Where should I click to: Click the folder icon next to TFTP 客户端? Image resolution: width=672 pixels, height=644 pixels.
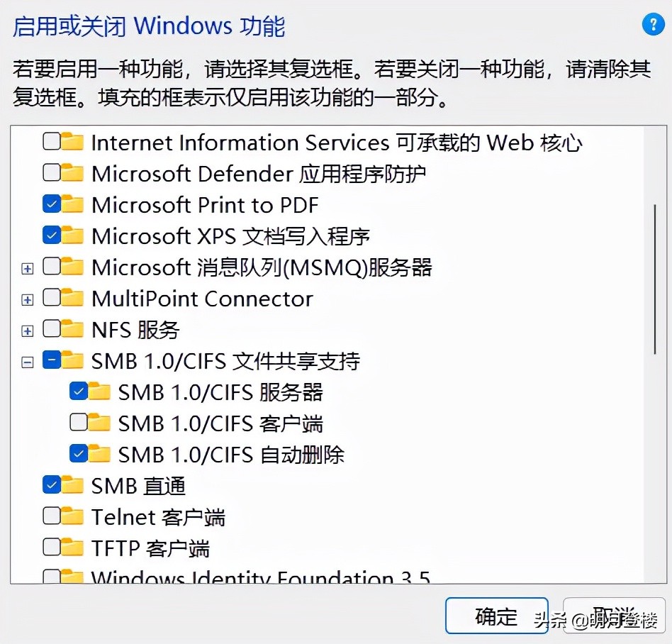pyautogui.click(x=71, y=548)
